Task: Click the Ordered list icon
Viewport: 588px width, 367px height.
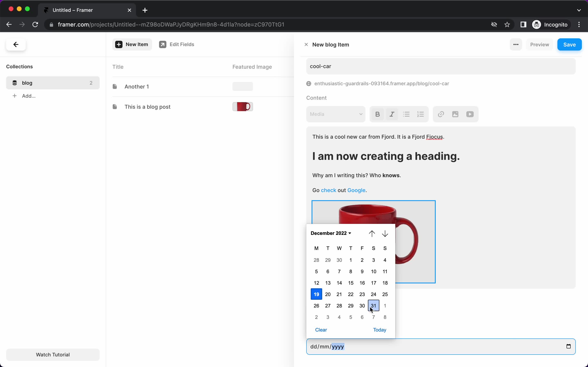Action: pyautogui.click(x=421, y=114)
